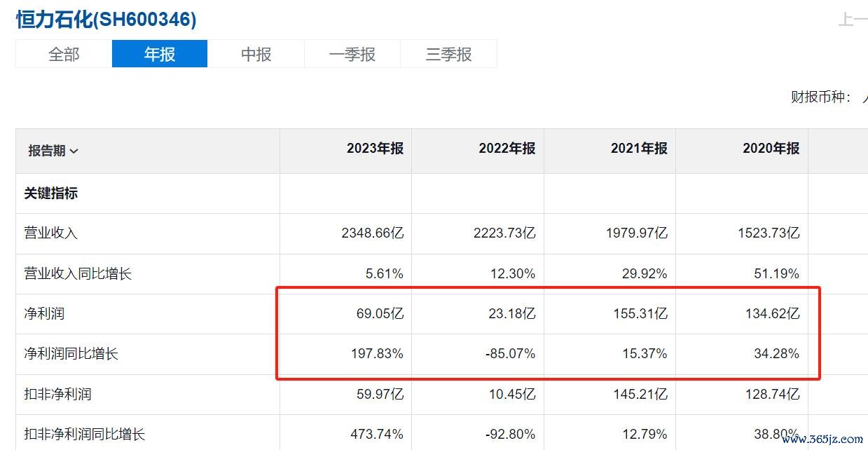Click the 155.31亿 net profit value
Viewport: 868px width, 450px height.
click(640, 313)
